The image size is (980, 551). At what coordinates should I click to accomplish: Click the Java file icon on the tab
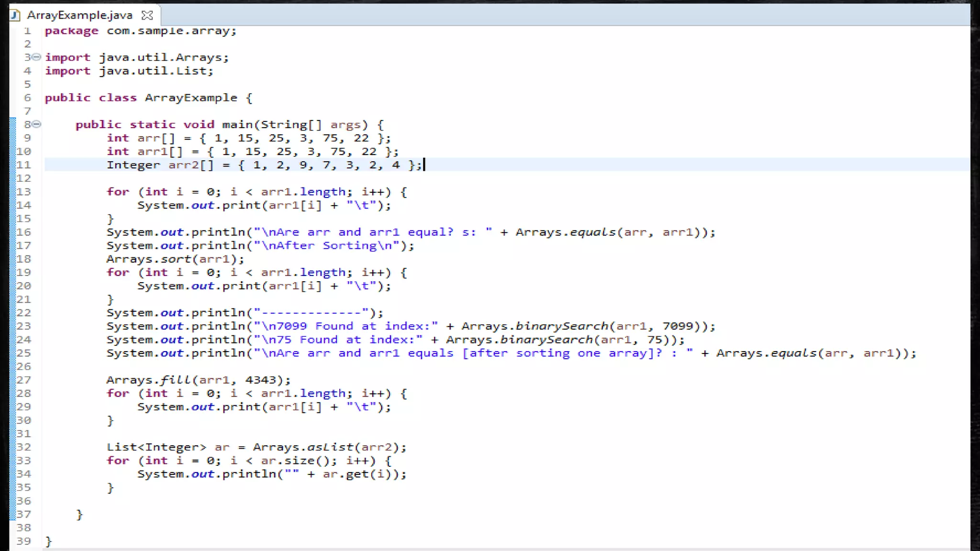15,15
